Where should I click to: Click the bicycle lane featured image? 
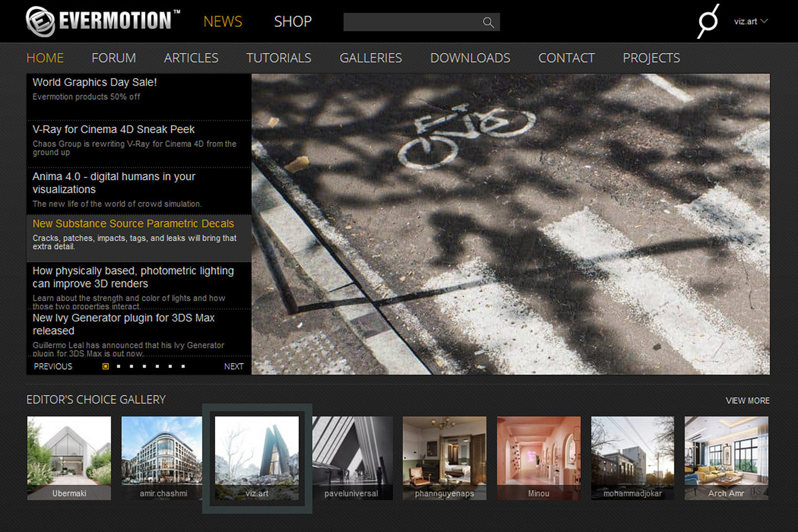(x=510, y=224)
